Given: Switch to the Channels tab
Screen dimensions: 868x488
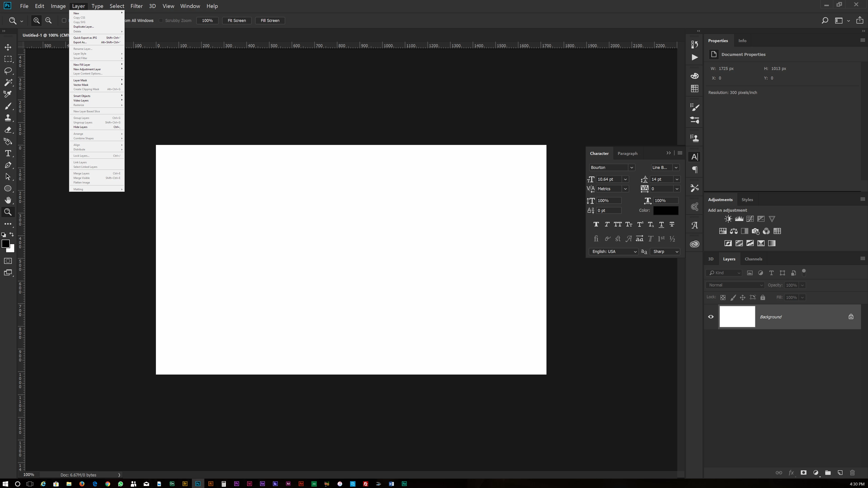Looking at the screenshot, I should pyautogui.click(x=753, y=259).
